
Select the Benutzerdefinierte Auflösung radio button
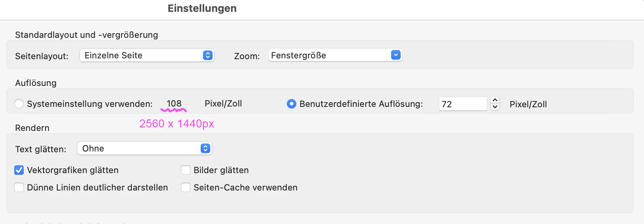click(x=291, y=104)
